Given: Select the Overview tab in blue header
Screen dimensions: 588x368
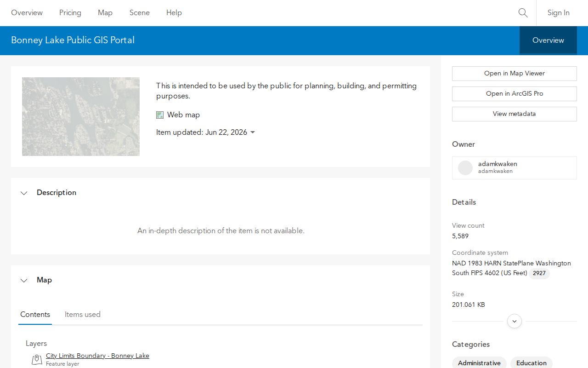Looking at the screenshot, I should coord(548,40).
